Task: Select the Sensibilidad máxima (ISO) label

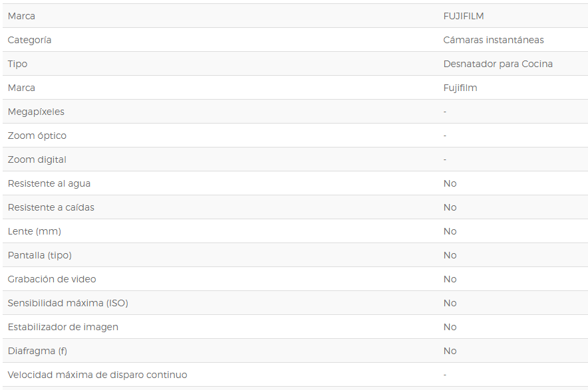Action: (x=68, y=303)
